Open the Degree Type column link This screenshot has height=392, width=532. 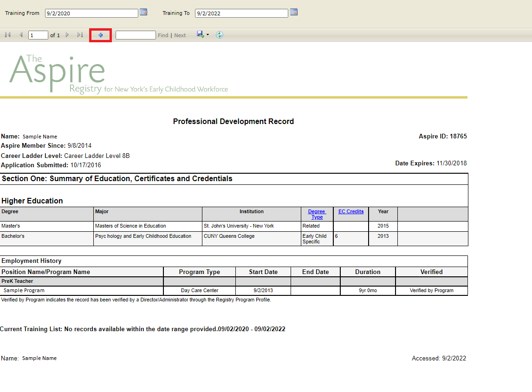(317, 214)
